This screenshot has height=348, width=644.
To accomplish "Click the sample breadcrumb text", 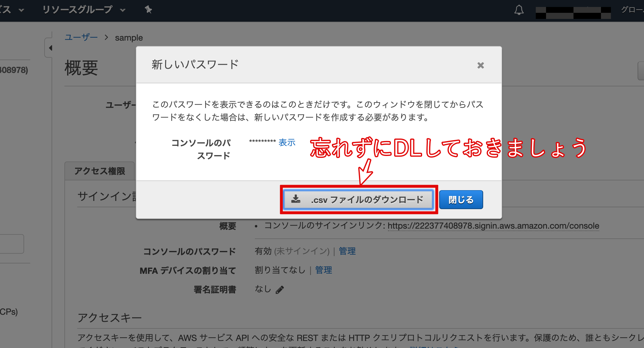I will (x=129, y=38).
